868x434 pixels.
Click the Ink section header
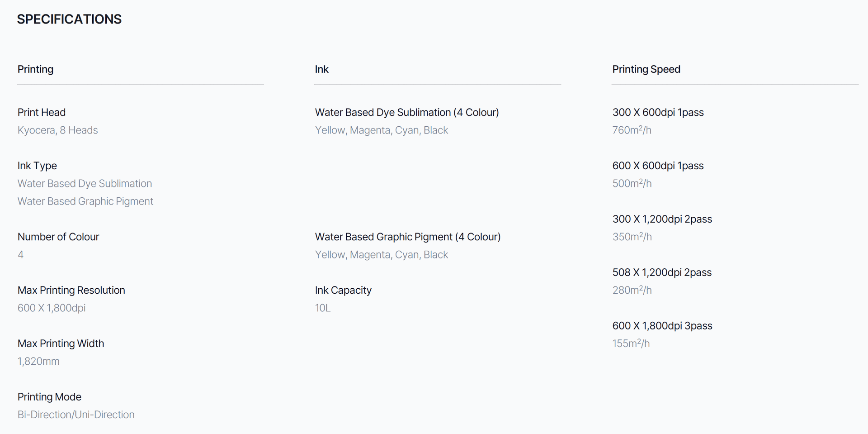pos(321,69)
